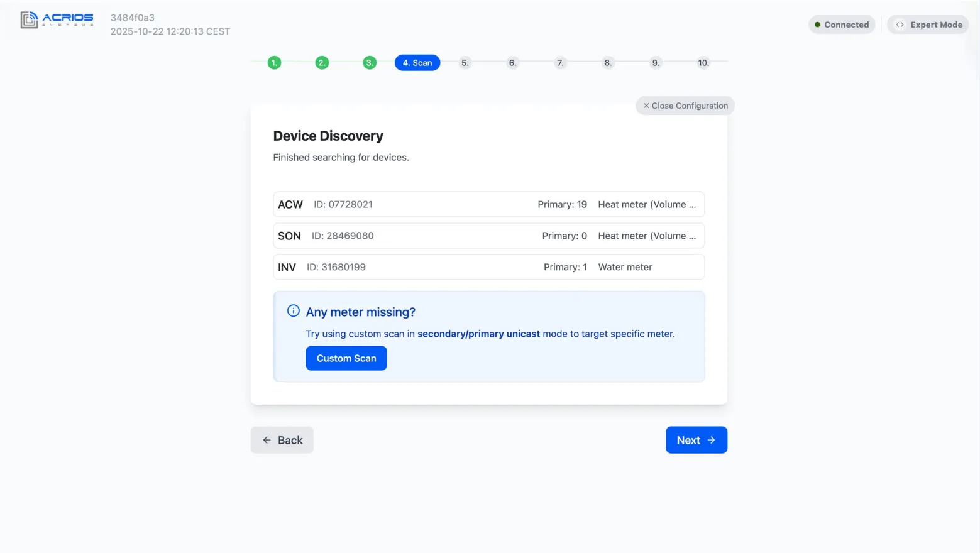
Task: Close the configuration wizard
Action: (685, 106)
